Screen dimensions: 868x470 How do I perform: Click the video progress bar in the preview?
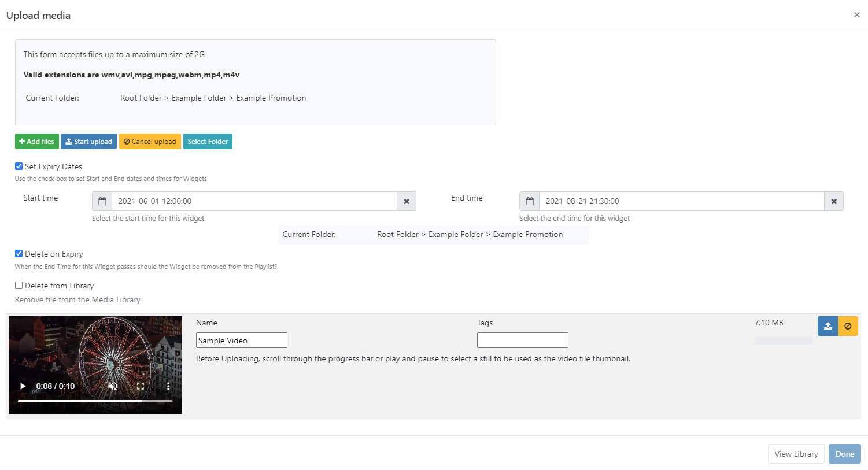click(95, 401)
